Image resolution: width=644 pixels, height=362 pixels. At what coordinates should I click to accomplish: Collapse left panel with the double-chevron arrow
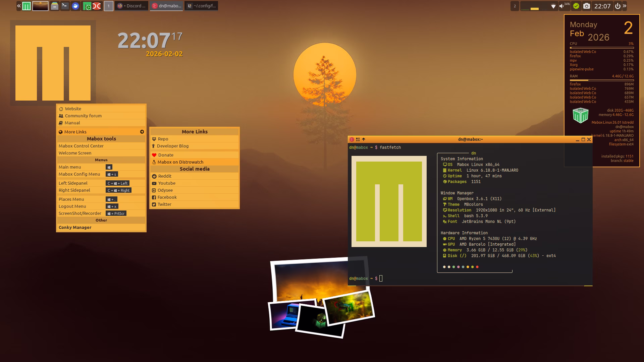pyautogui.click(x=19, y=6)
